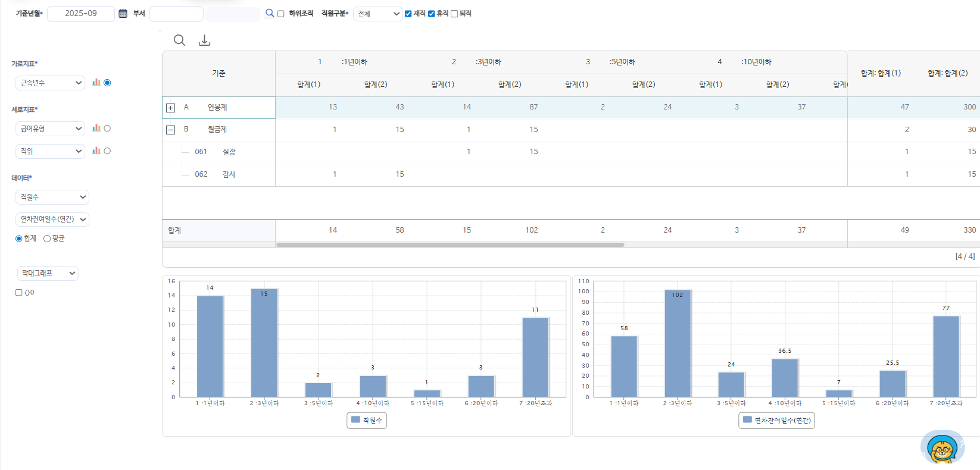Uncheck the 휴직 checkbox
The image size is (980, 470).
tap(432, 14)
